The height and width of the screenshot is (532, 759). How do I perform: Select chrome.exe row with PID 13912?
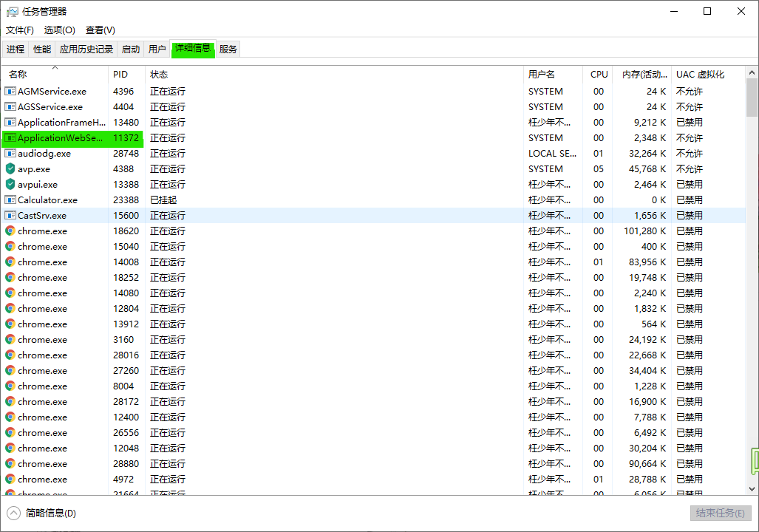374,324
